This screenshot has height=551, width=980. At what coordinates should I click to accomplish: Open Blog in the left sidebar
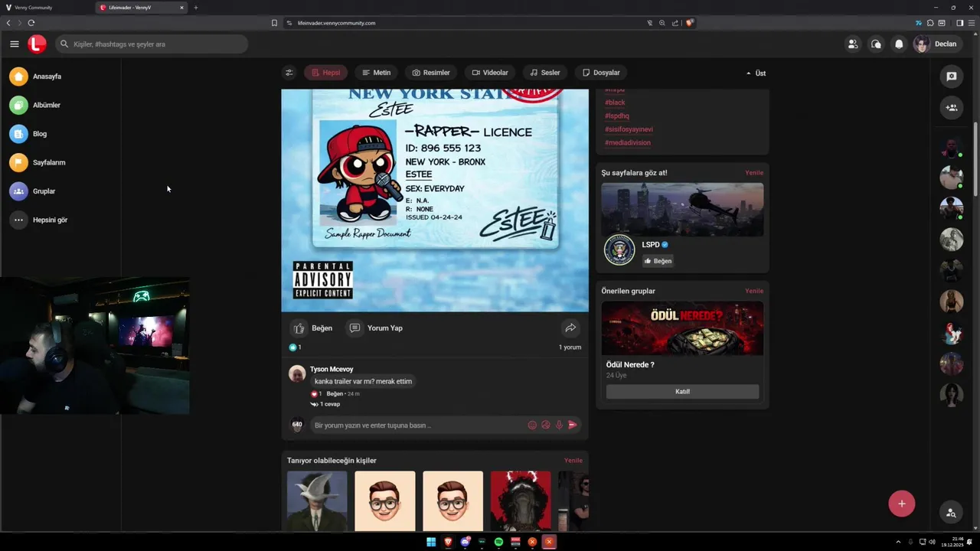28,134
